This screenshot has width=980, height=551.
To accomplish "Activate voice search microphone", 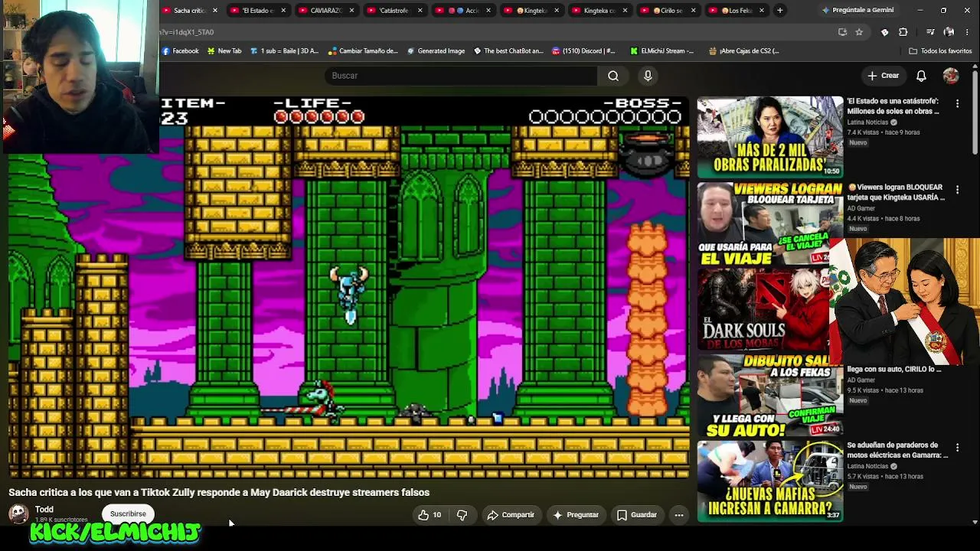I will 648,76.
